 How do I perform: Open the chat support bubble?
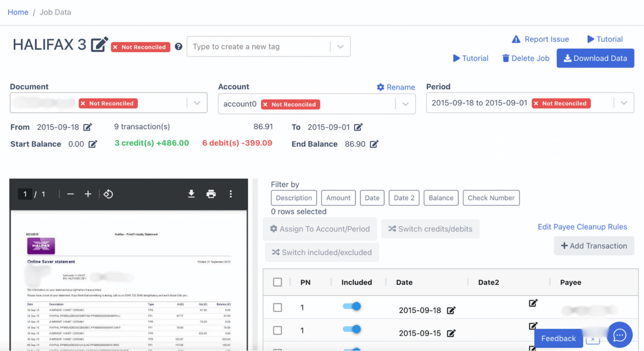click(619, 335)
